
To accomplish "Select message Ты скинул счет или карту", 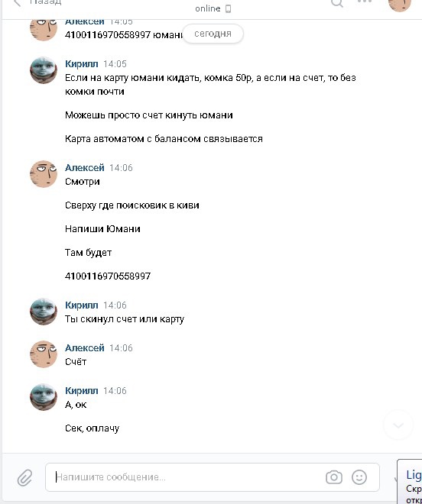I will click(x=125, y=319).
